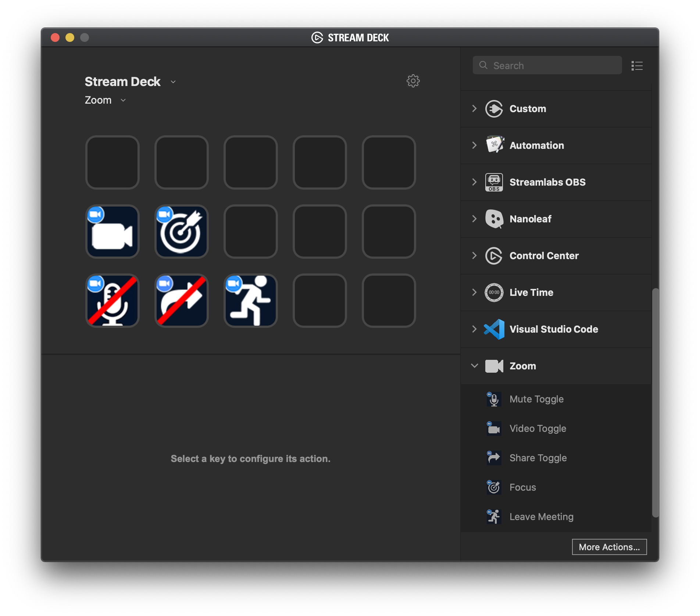Select the Mute Toggle action label

click(536, 399)
